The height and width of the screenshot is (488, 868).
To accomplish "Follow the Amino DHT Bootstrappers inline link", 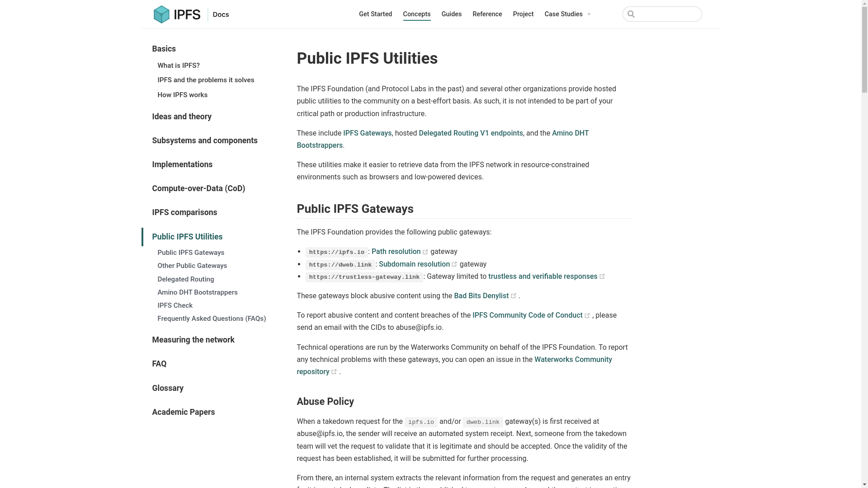I will (570, 133).
